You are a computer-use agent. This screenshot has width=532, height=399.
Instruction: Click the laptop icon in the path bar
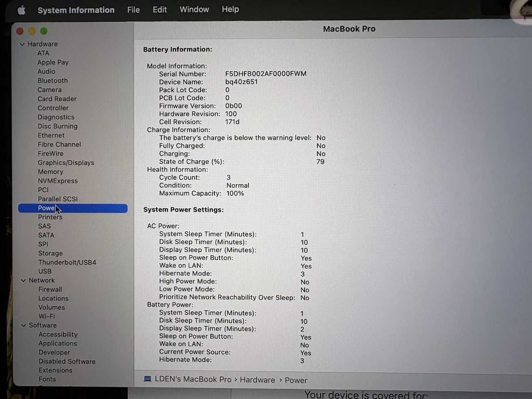pyautogui.click(x=148, y=379)
